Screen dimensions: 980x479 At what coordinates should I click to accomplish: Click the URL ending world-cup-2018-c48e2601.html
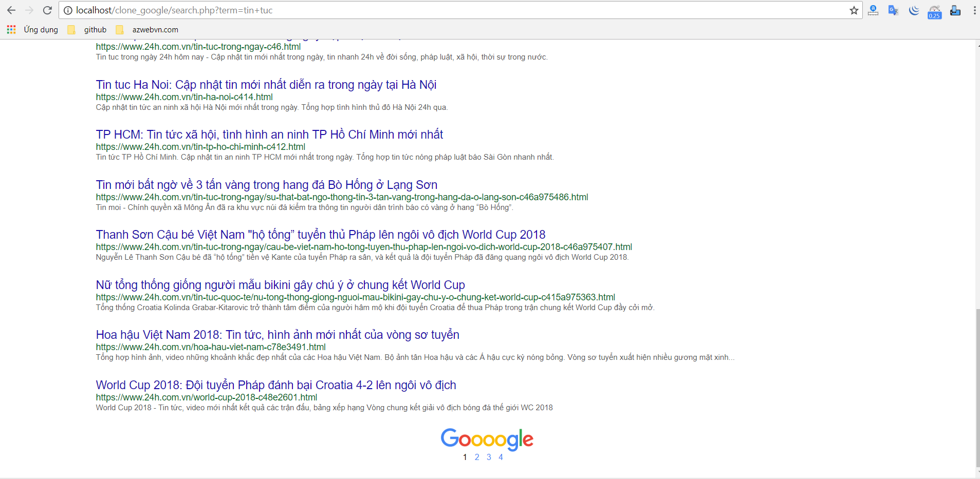(x=207, y=397)
